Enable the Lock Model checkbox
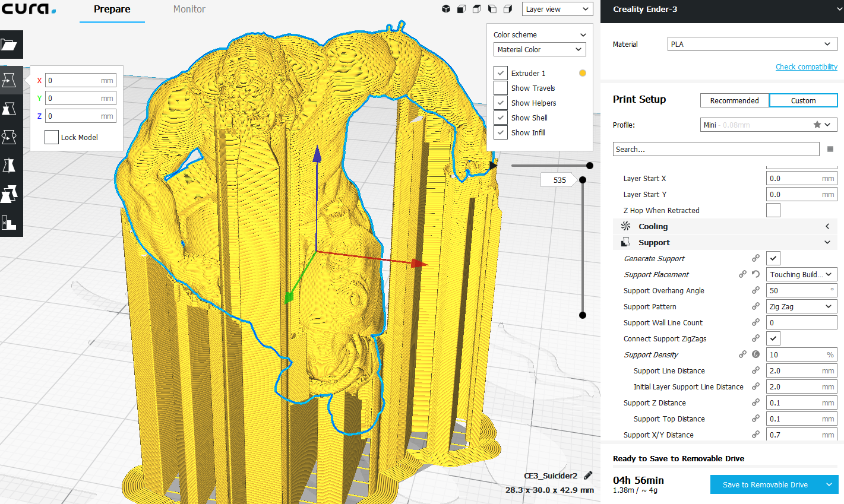Screen dimensions: 844x504 click(x=52, y=137)
